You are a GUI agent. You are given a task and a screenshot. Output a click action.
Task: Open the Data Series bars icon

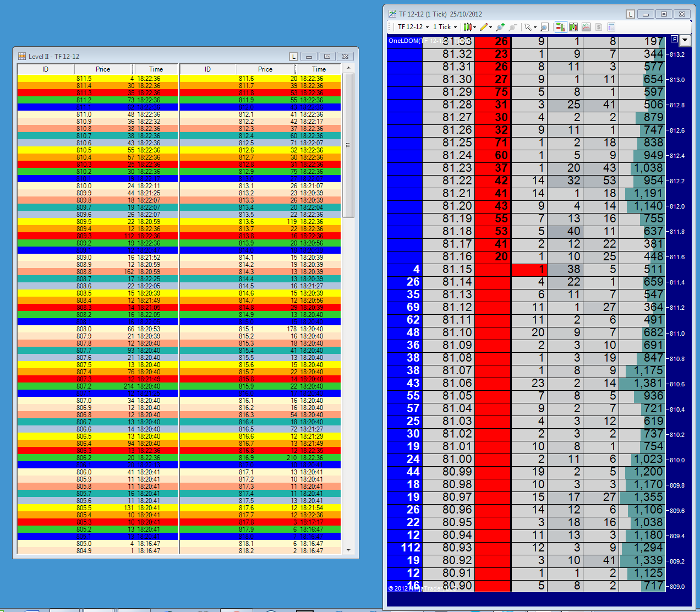(573, 27)
